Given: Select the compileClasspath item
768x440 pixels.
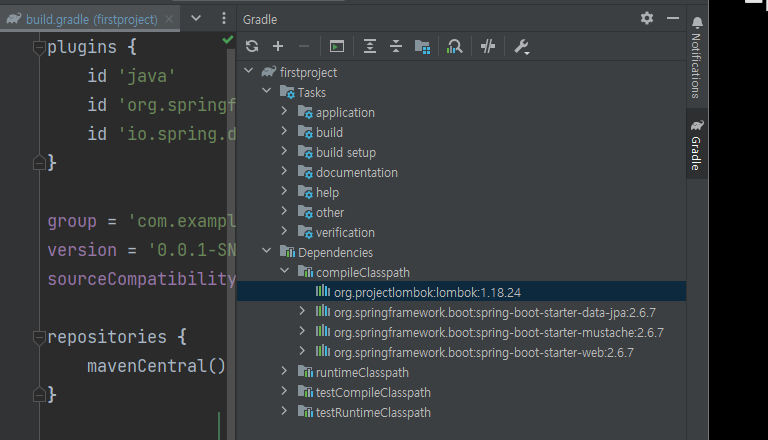Looking at the screenshot, I should point(362,272).
